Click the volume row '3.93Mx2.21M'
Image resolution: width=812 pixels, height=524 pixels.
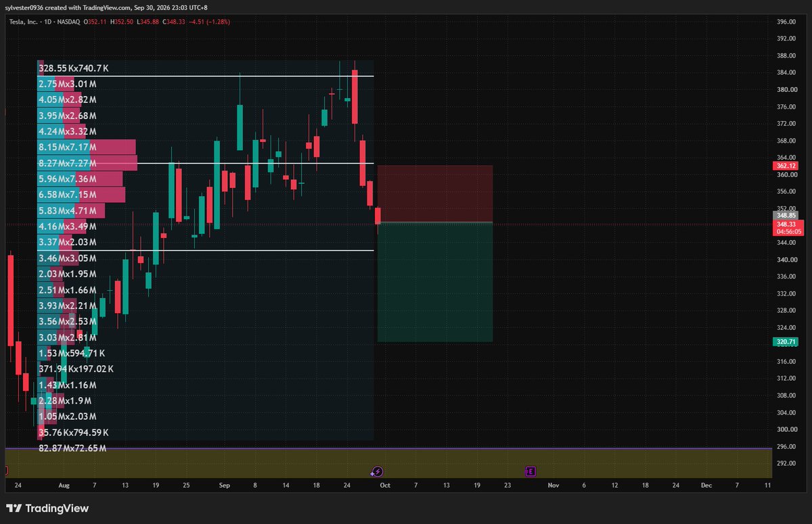pyautogui.click(x=68, y=306)
